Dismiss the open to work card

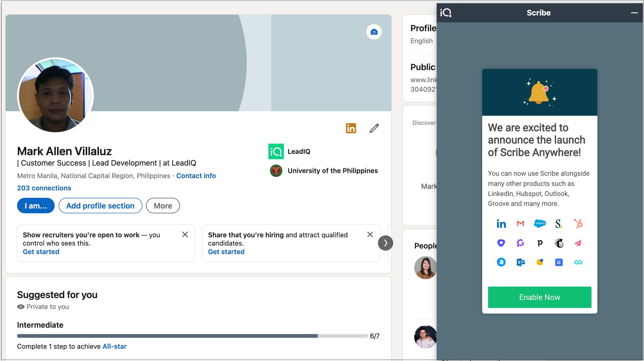click(185, 234)
